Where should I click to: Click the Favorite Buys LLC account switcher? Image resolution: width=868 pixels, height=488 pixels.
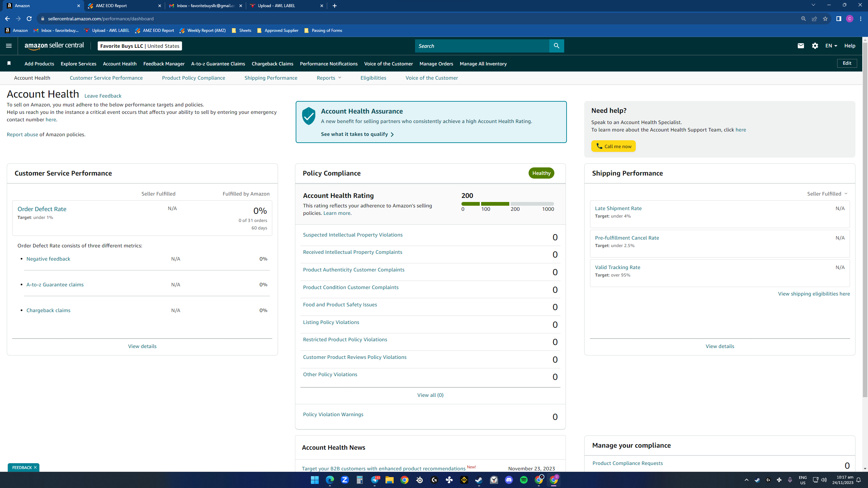point(140,46)
